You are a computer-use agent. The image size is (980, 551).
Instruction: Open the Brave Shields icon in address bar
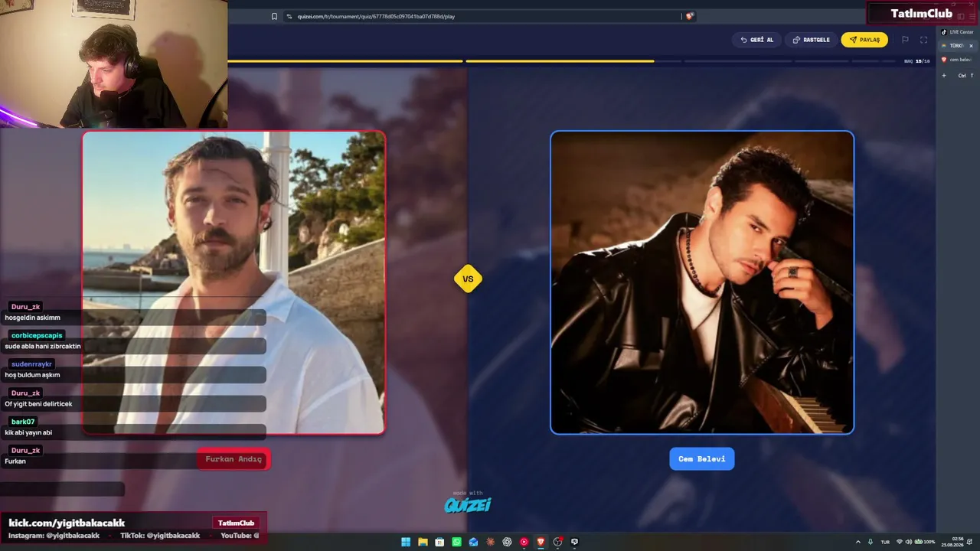(690, 16)
